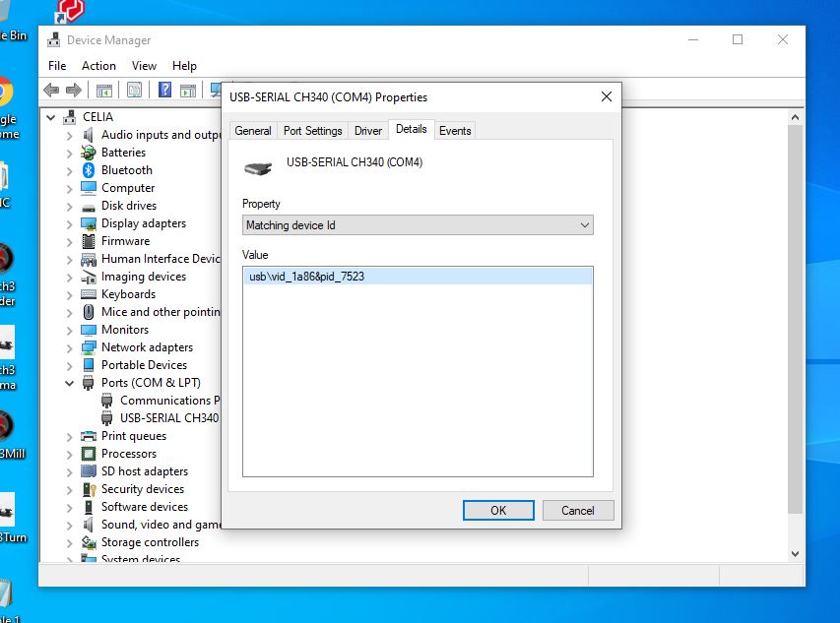Click the scroll down arrow of device tree

(795, 554)
